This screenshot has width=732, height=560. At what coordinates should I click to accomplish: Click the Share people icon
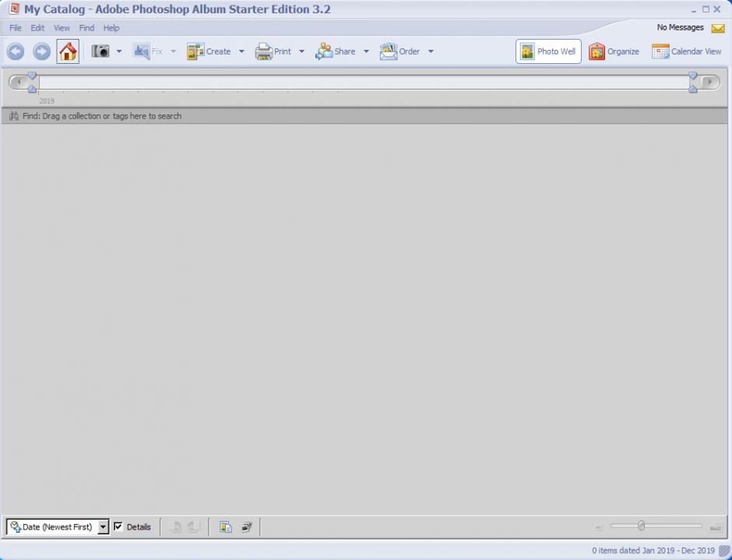[324, 51]
